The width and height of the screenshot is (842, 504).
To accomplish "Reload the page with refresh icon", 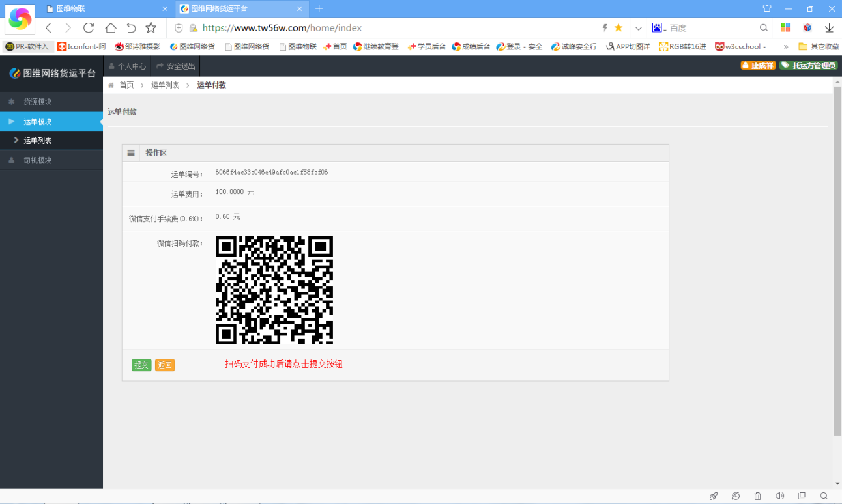I will [89, 28].
